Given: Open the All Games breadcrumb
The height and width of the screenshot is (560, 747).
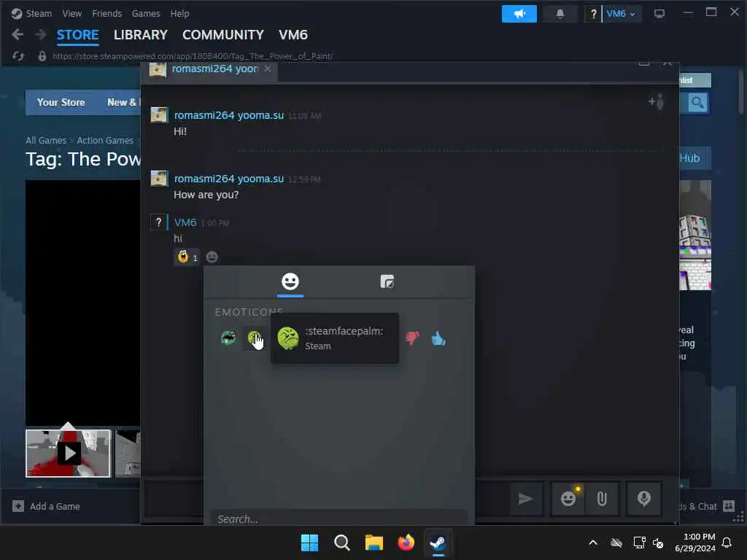Looking at the screenshot, I should tap(46, 141).
